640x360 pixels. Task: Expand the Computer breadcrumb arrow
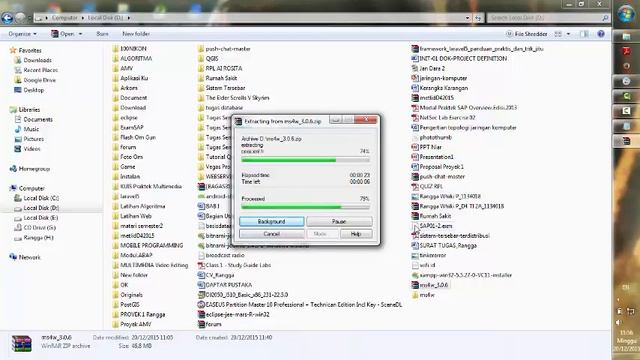click(x=82, y=18)
